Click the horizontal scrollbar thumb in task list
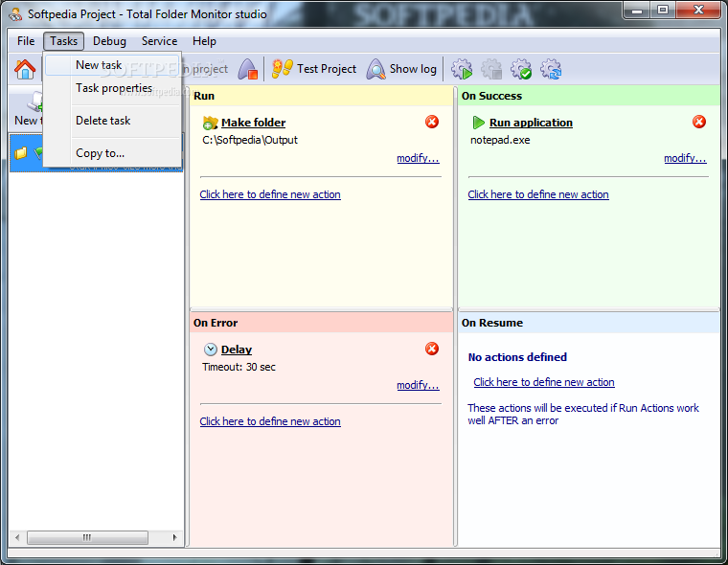 click(x=88, y=537)
